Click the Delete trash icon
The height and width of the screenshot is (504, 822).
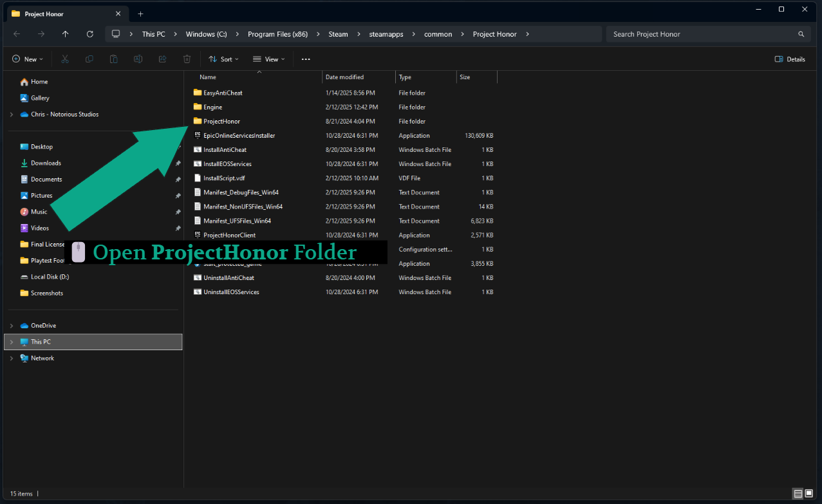tap(187, 59)
